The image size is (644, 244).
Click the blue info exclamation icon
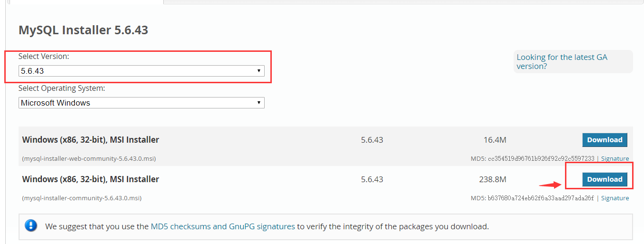31,225
